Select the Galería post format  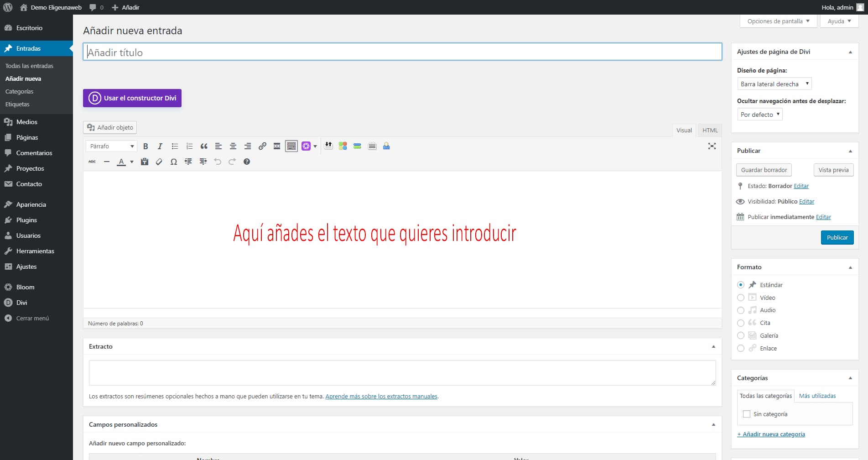click(741, 335)
